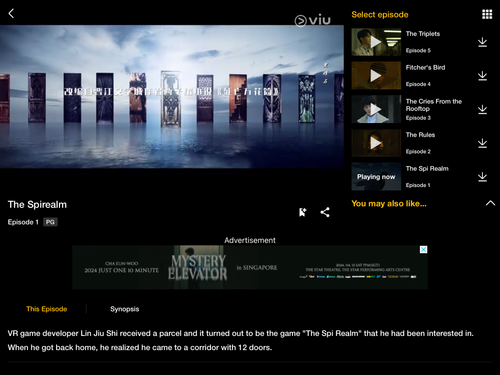Download Fitcher's Bird Episode 4
500x375 pixels.
[482, 76]
